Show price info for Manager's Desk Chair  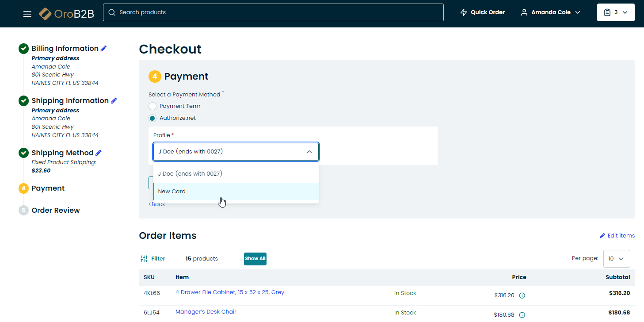point(522,315)
